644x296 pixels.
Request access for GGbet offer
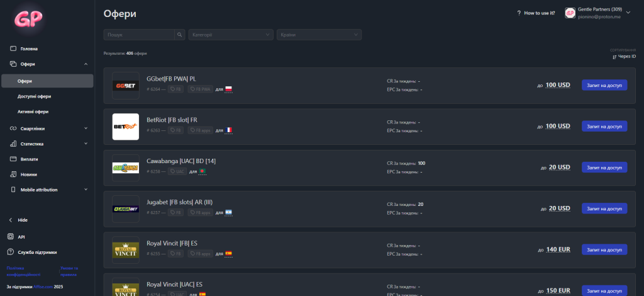pos(604,86)
